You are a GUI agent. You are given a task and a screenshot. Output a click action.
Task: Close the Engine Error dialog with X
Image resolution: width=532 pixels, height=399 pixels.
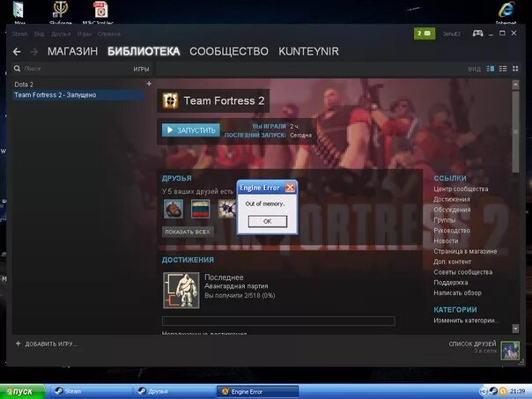[x=290, y=188]
